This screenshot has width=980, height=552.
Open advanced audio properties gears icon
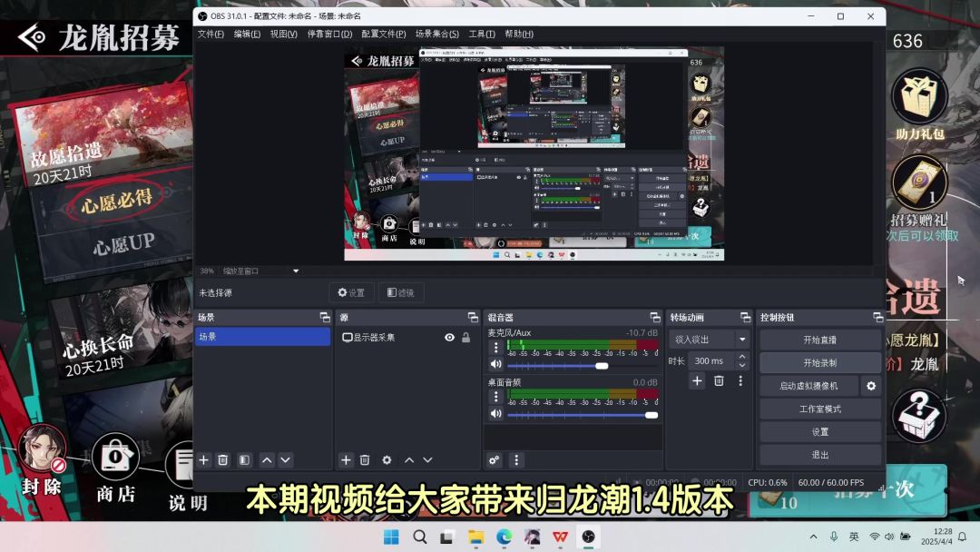coord(495,460)
